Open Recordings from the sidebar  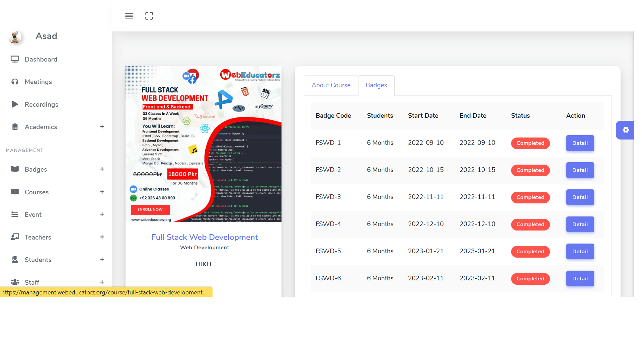point(42,104)
